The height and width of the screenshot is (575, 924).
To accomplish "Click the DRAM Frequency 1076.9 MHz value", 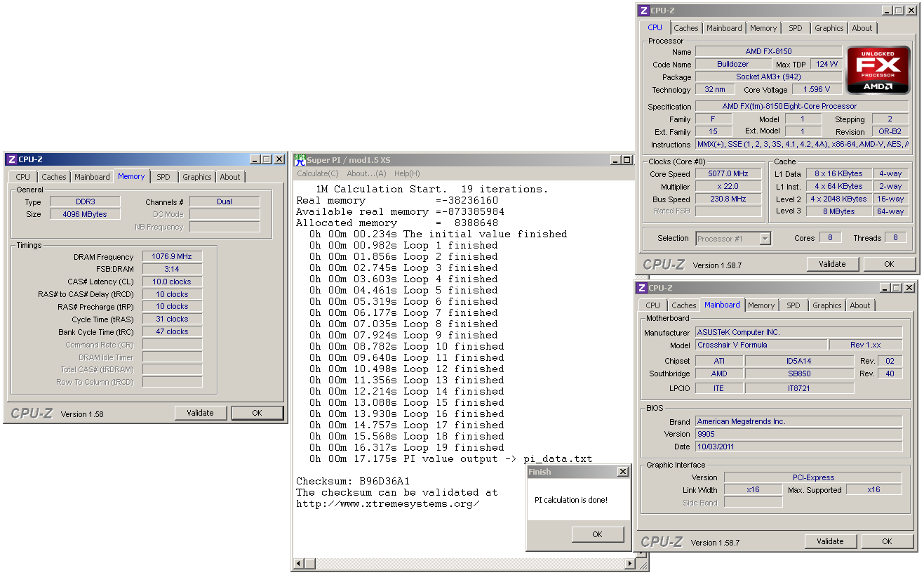I will [172, 257].
